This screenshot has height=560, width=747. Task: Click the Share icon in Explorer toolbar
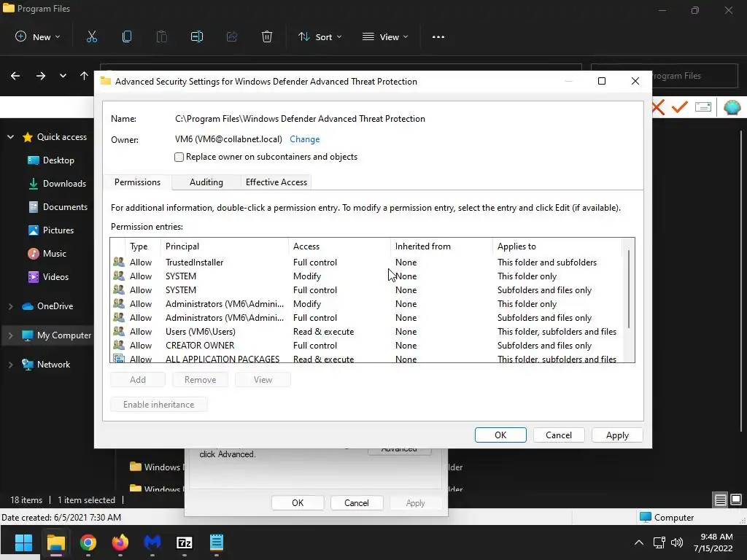pos(232,36)
